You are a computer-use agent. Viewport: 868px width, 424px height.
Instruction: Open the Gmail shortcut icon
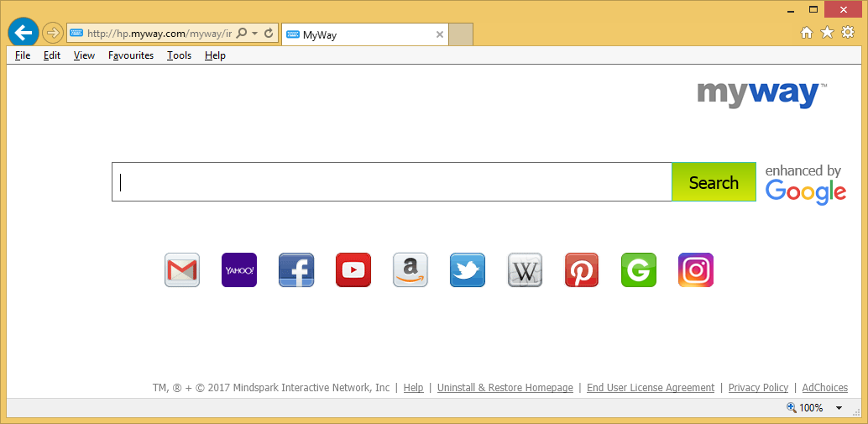182,270
